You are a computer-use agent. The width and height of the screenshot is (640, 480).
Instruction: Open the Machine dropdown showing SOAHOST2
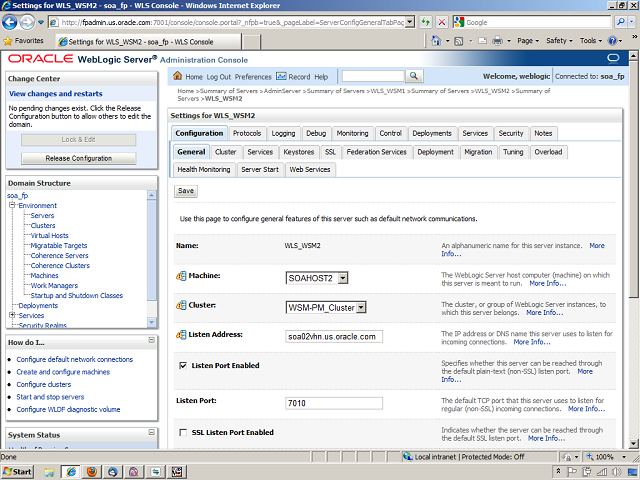coord(343,278)
